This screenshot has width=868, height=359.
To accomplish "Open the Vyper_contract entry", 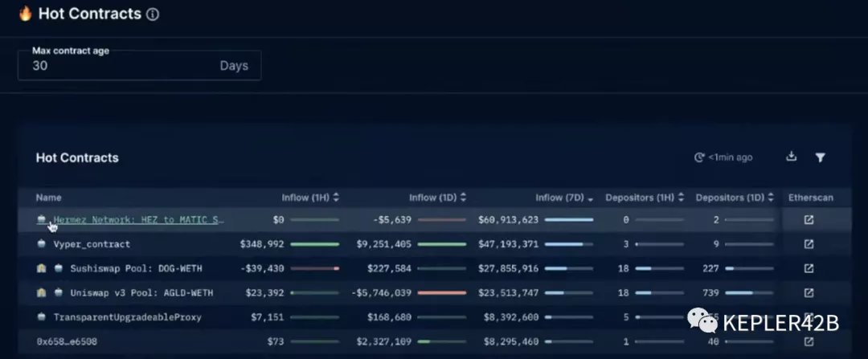I will point(91,244).
